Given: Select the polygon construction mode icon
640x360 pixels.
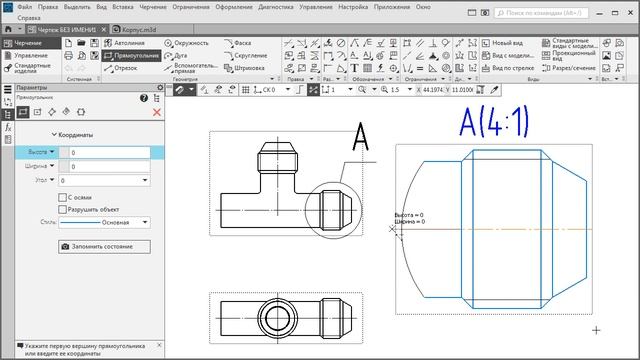Looking at the screenshot, I should (81, 112).
